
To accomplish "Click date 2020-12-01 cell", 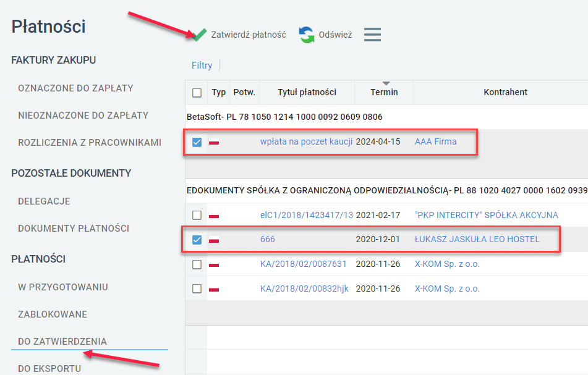I will 378,239.
